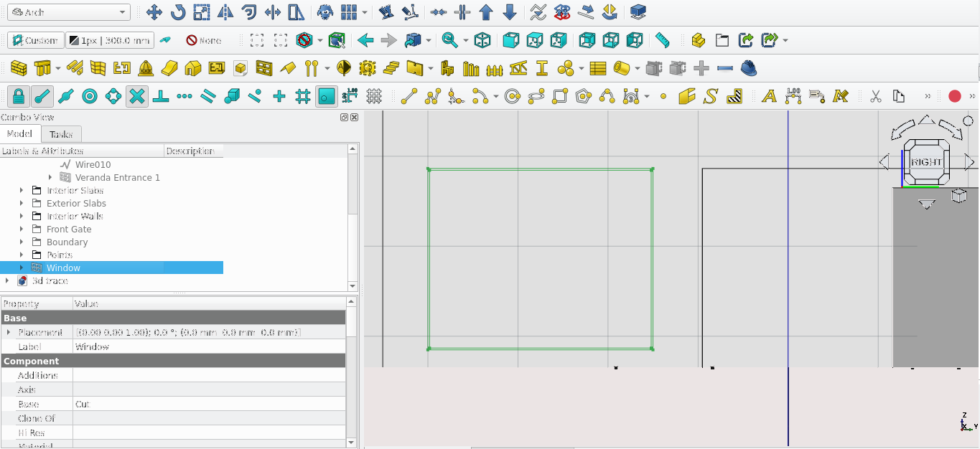Click the Draft Polygon tool

[x=584, y=96]
